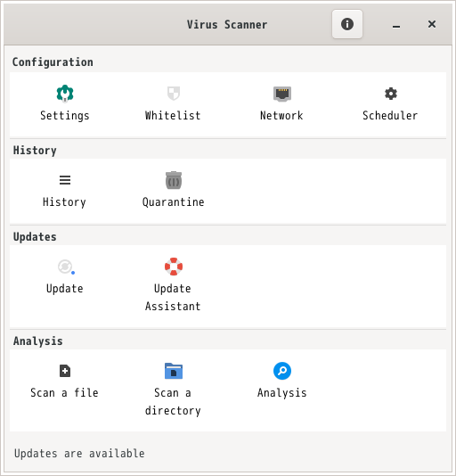Open the Quarantine trash icon

pyautogui.click(x=174, y=180)
